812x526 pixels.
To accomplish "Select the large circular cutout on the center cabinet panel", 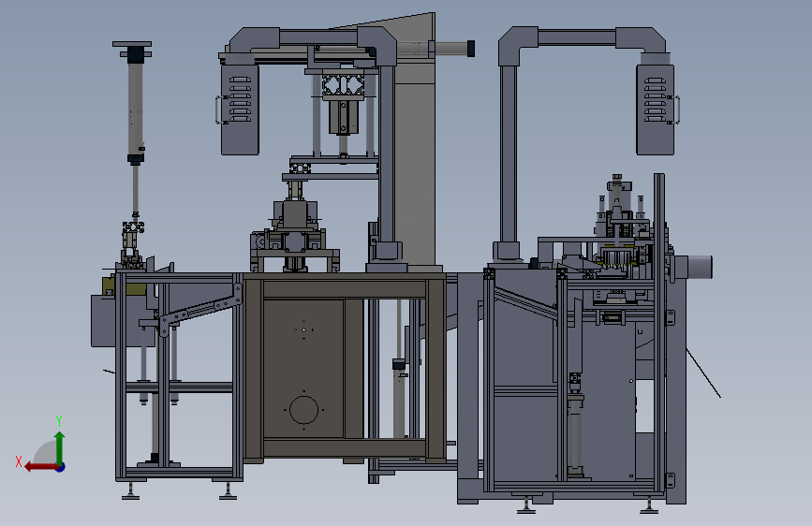I will (x=304, y=410).
